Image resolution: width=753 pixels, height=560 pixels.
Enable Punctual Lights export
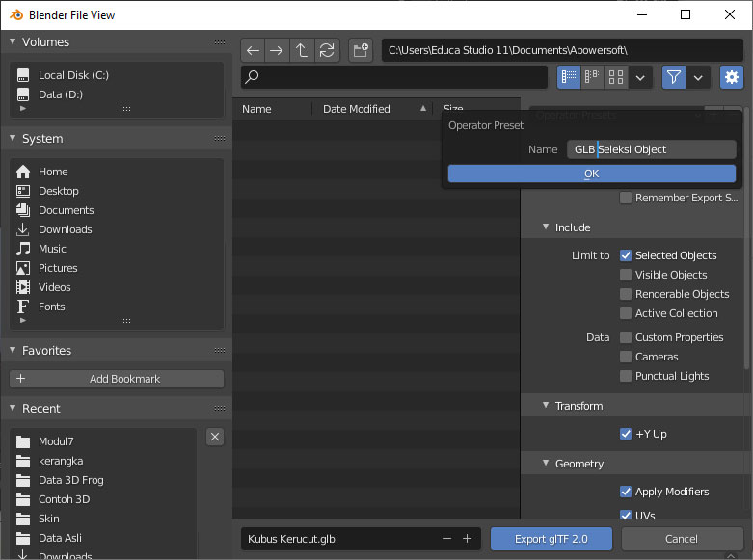626,376
